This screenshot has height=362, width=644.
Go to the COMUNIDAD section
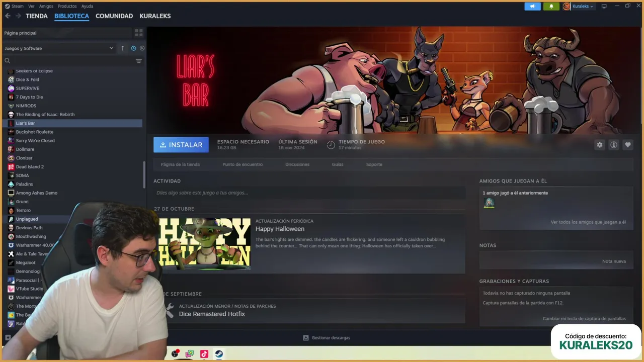pyautogui.click(x=114, y=16)
